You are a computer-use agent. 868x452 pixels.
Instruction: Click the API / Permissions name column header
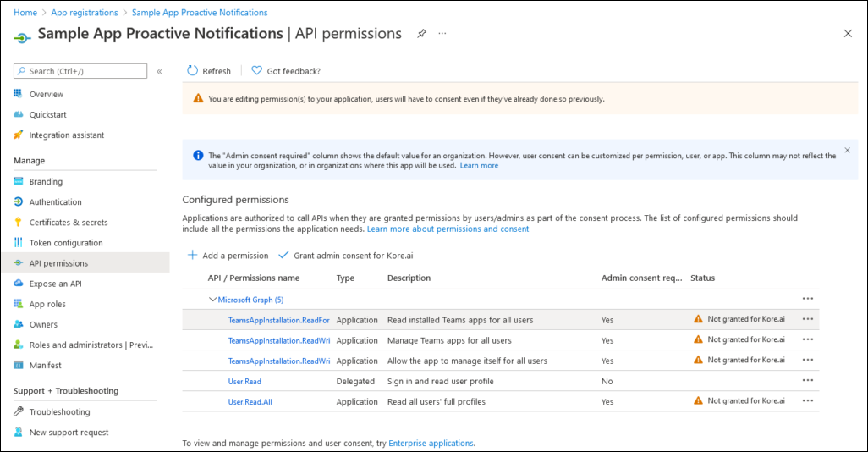click(254, 278)
